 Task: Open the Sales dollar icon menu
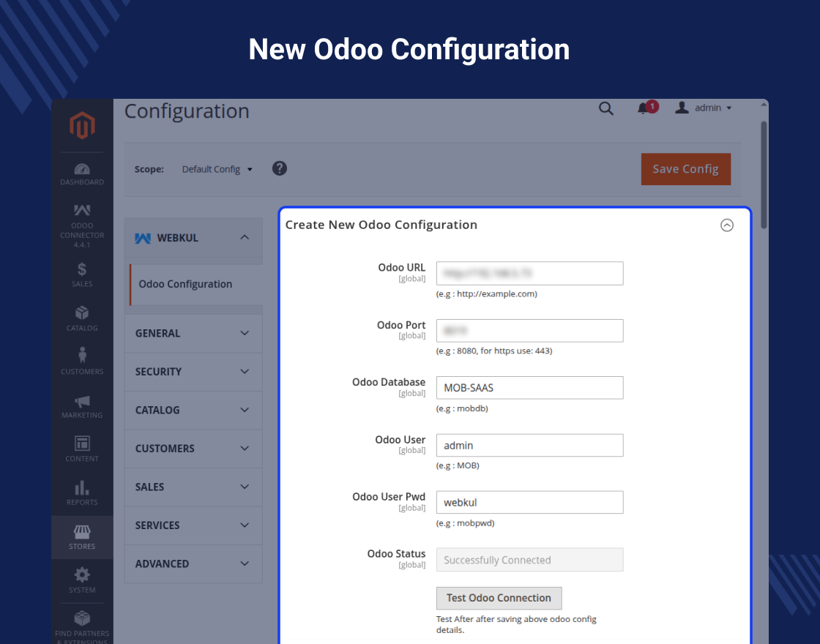(x=82, y=274)
